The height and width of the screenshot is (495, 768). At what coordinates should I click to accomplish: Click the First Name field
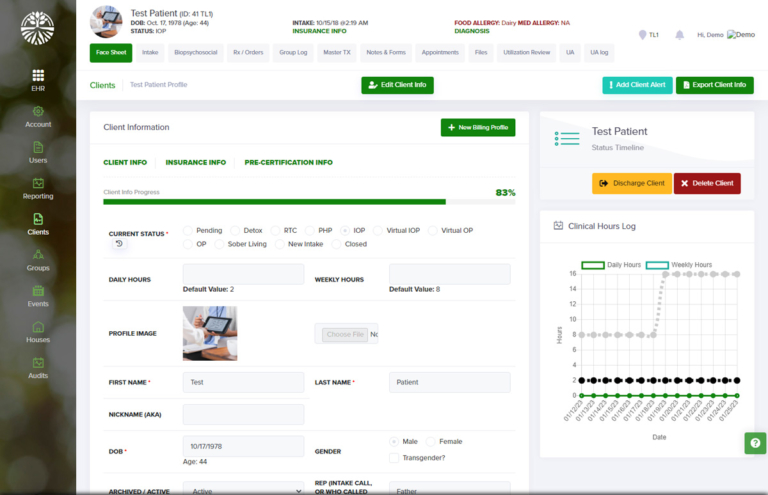[x=243, y=382]
